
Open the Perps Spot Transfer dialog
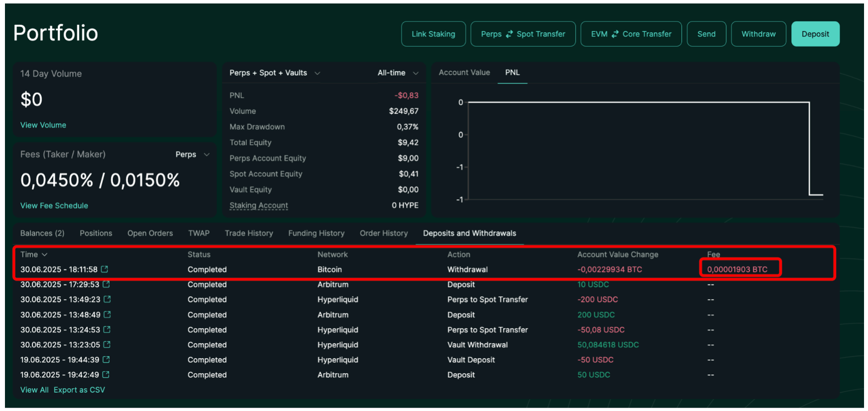[523, 34]
